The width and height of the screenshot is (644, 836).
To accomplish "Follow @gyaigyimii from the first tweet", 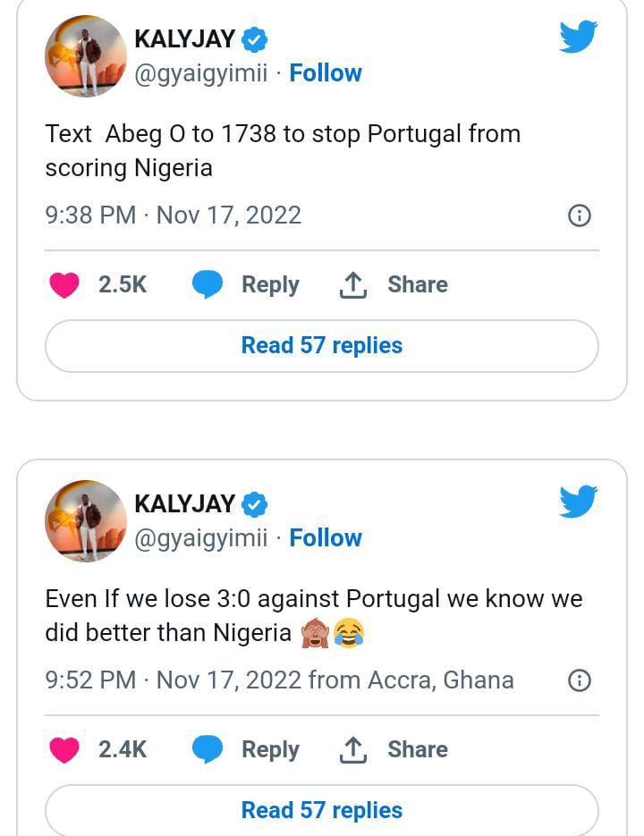I will point(326,73).
